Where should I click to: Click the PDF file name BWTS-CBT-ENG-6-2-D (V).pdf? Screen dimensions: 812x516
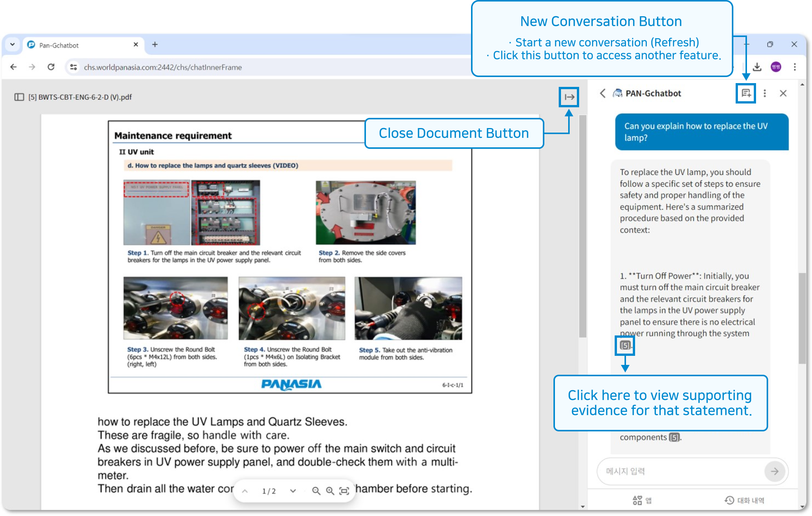[x=80, y=97]
